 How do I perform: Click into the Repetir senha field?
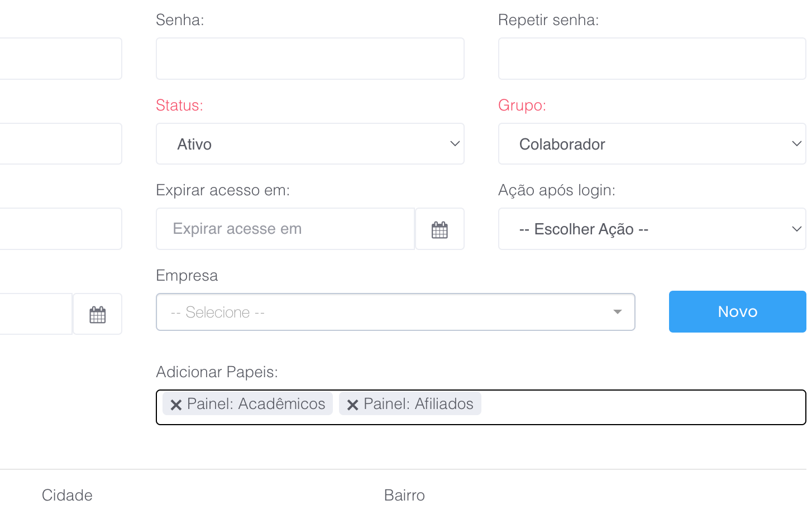pos(652,59)
